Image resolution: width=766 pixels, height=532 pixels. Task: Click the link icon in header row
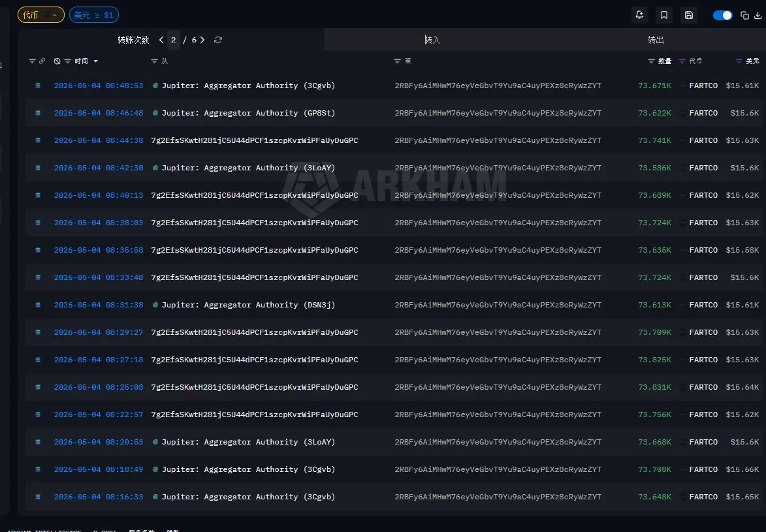(42, 61)
